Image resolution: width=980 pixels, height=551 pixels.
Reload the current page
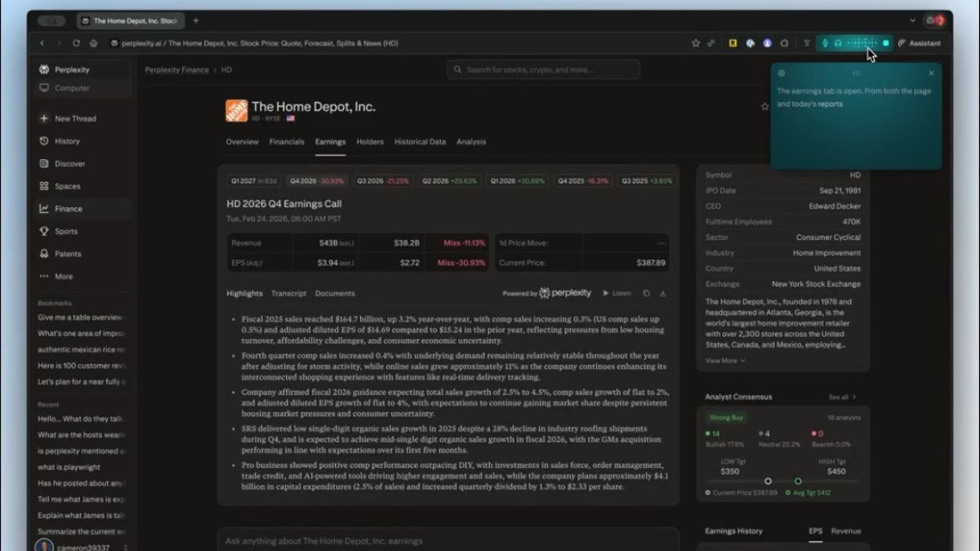[76, 43]
